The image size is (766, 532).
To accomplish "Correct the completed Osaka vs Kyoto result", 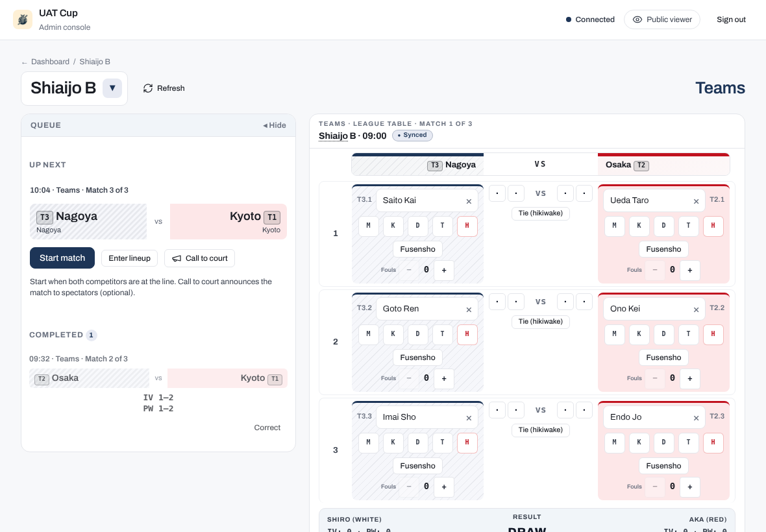I will 267,428.
